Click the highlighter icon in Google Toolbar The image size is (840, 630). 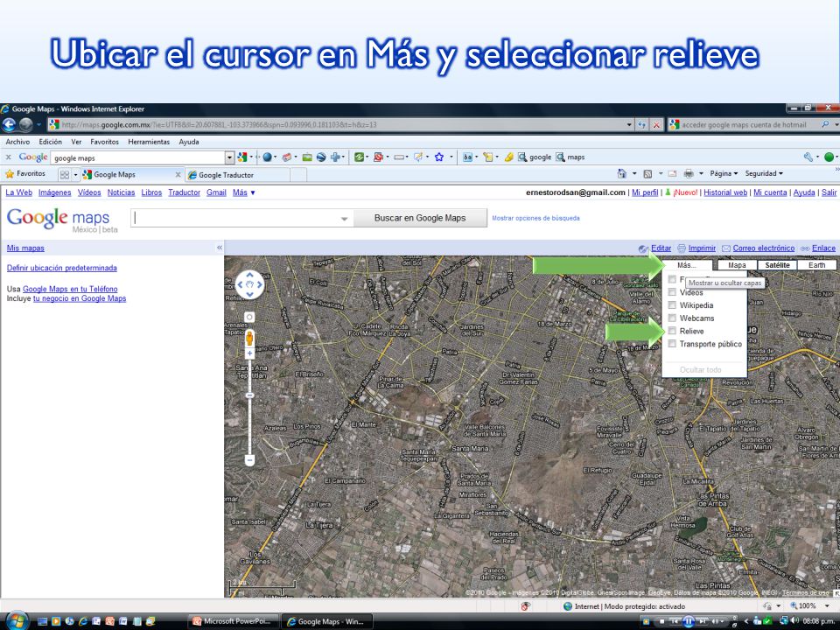tap(508, 157)
